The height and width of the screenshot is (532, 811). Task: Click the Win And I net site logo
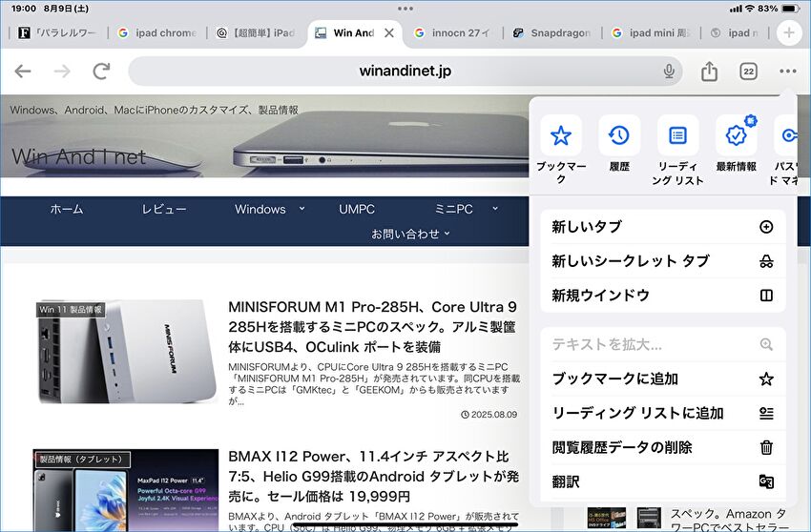point(78,156)
